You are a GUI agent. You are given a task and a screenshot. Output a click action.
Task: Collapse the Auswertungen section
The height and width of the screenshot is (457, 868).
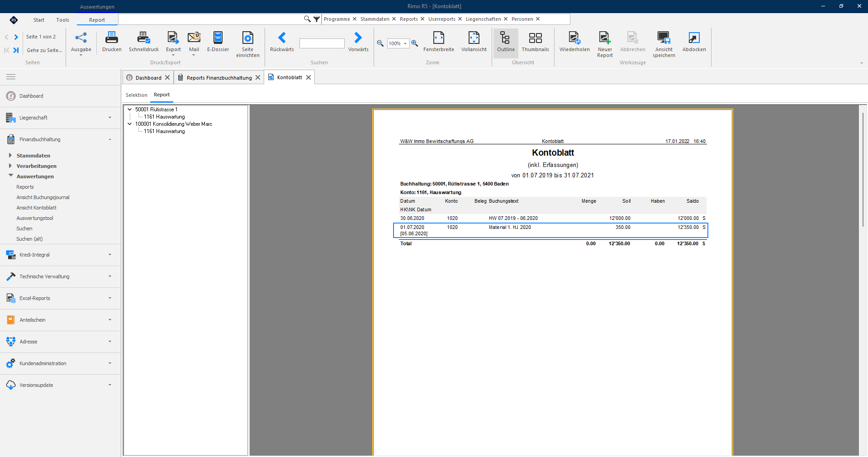pos(10,176)
